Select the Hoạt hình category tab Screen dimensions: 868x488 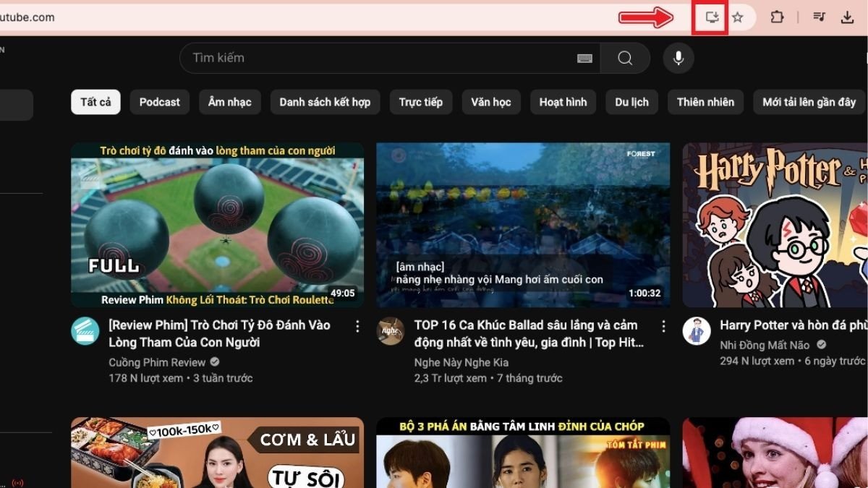pyautogui.click(x=563, y=102)
